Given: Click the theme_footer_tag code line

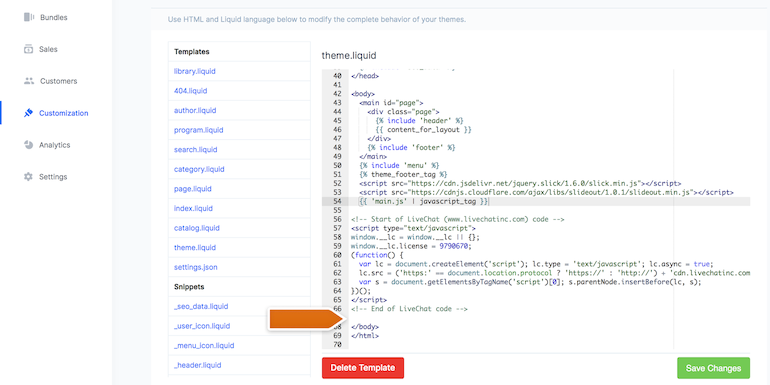Looking at the screenshot, I should point(403,174).
